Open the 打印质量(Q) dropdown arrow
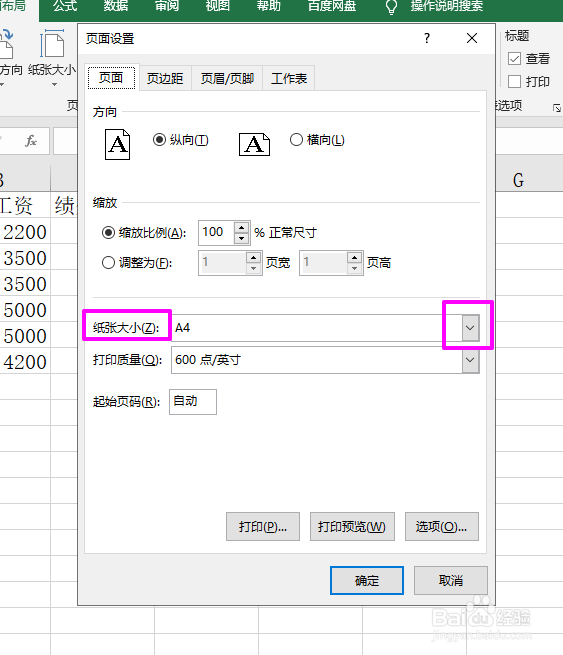The image size is (563, 655). [470, 360]
